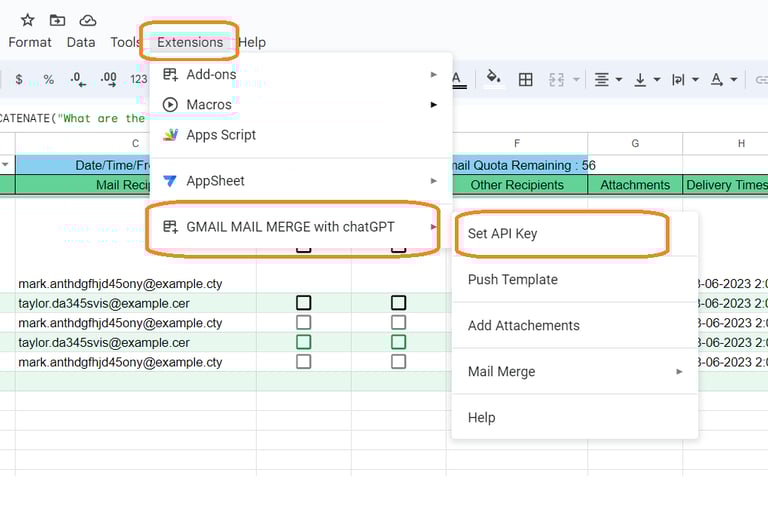Open horizontal align options
The width and height of the screenshot is (768, 512).
tap(601, 79)
